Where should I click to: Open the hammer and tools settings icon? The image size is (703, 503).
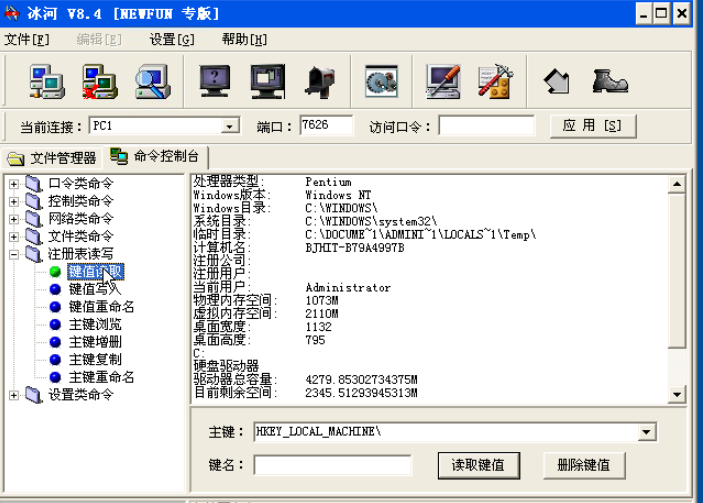tap(495, 82)
